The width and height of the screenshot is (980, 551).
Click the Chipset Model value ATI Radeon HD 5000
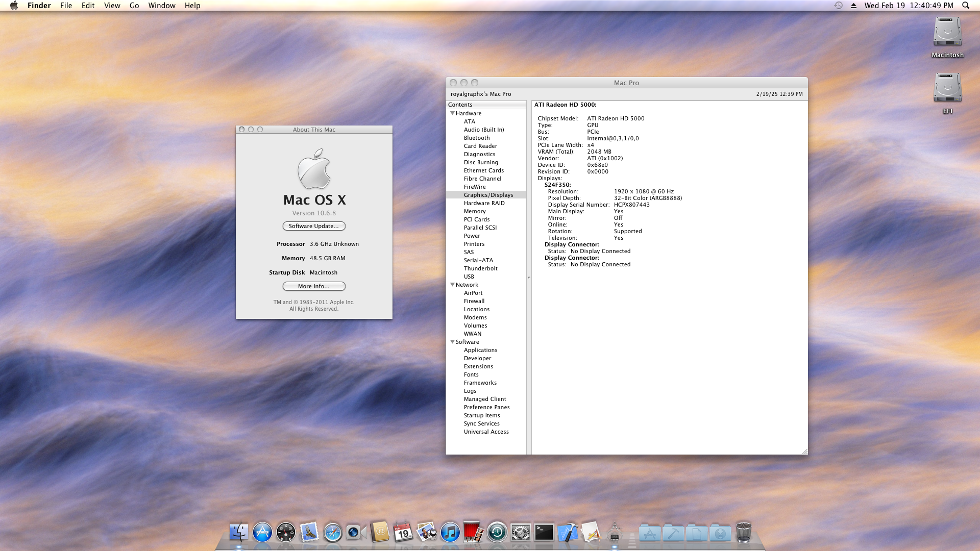coord(616,118)
